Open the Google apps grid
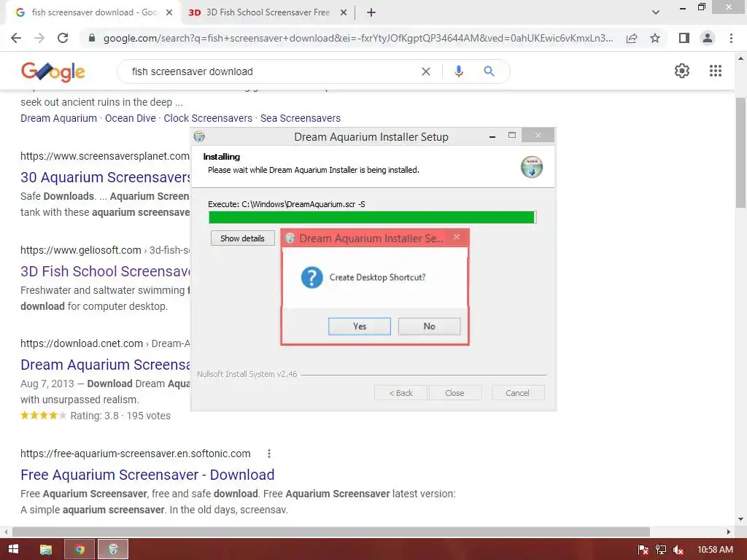The width and height of the screenshot is (747, 560). click(x=716, y=71)
